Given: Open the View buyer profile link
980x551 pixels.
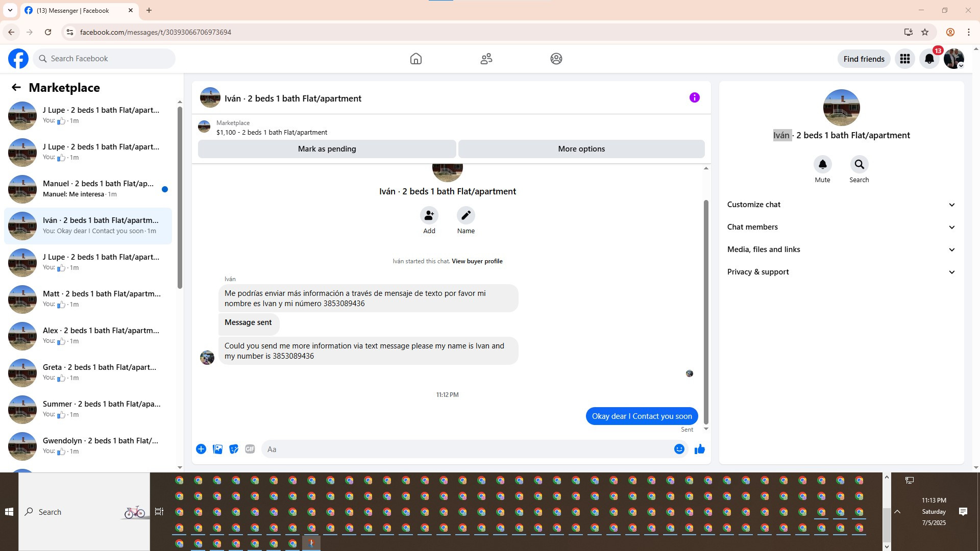Looking at the screenshot, I should pyautogui.click(x=477, y=261).
